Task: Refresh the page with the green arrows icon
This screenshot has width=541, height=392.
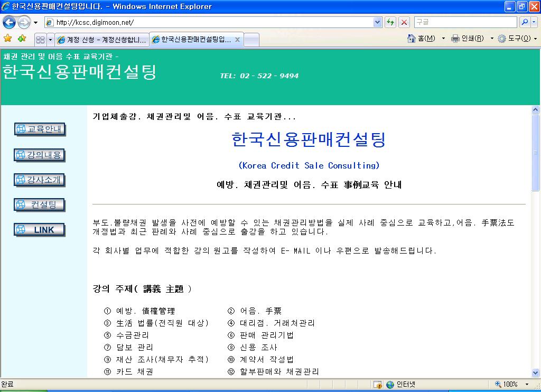Action: 390,22
